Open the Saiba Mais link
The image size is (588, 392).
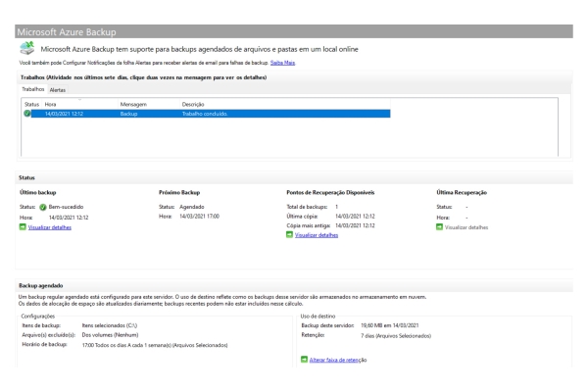click(282, 63)
